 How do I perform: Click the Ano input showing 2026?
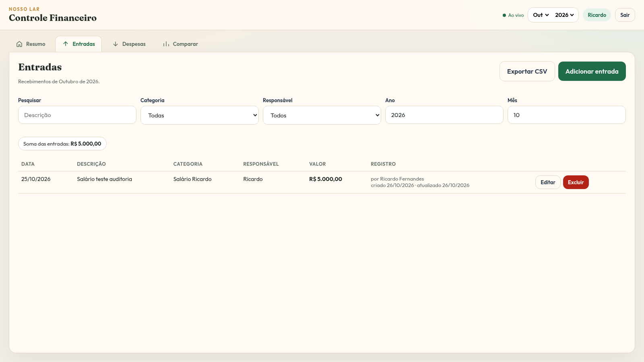[x=444, y=115]
